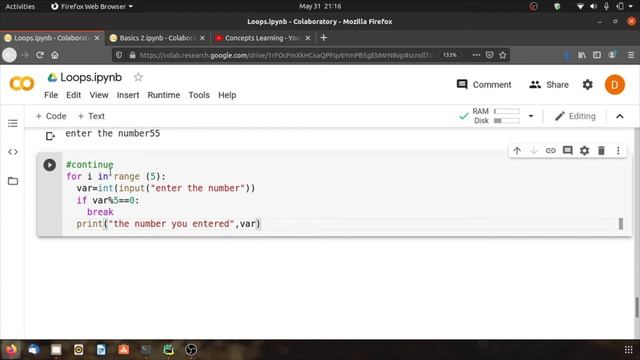This screenshot has width=640, height=360.
Task: Go to the Firefox home page
Action: tap(55, 55)
